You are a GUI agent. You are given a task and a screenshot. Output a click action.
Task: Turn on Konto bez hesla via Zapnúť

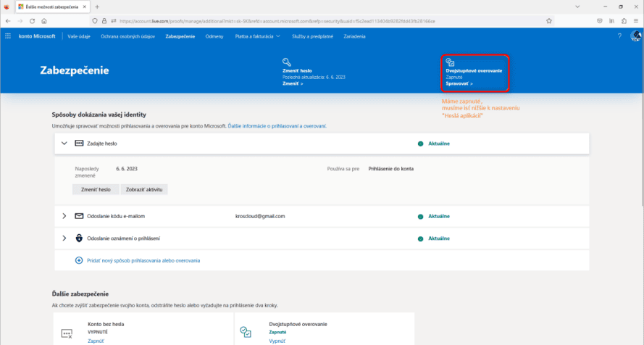(96, 340)
